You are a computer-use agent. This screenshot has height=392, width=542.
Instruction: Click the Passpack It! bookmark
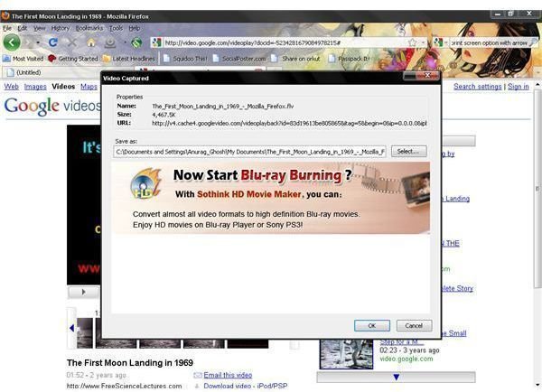[x=349, y=59]
